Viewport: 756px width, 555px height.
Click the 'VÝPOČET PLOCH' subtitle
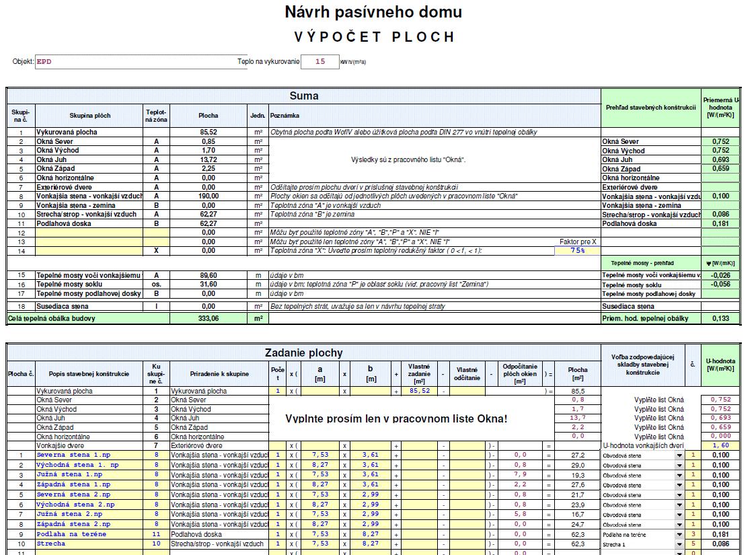point(374,37)
